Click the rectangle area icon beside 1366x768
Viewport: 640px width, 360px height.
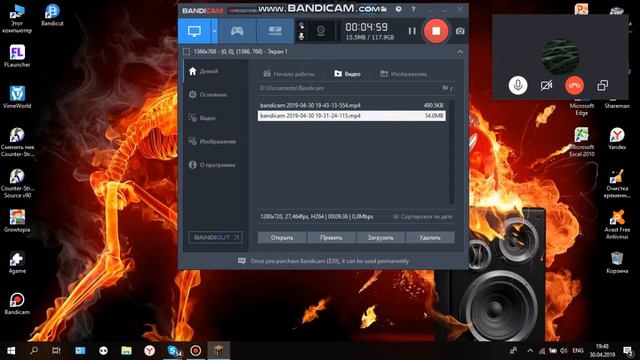(x=187, y=52)
